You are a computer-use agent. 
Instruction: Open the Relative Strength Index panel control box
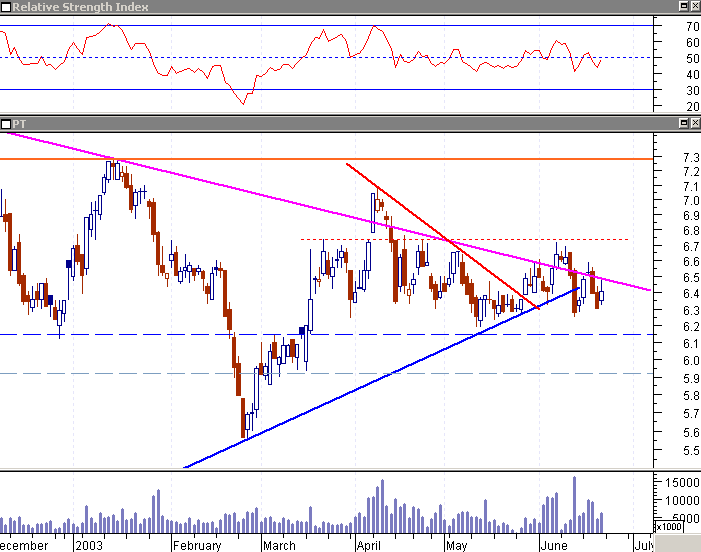(6, 7)
